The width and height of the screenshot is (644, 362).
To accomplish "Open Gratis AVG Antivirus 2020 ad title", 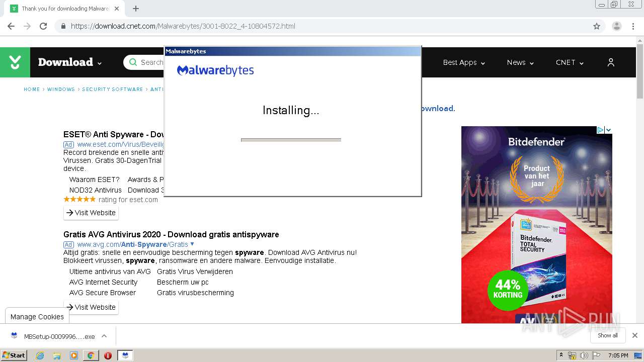I will [171, 234].
